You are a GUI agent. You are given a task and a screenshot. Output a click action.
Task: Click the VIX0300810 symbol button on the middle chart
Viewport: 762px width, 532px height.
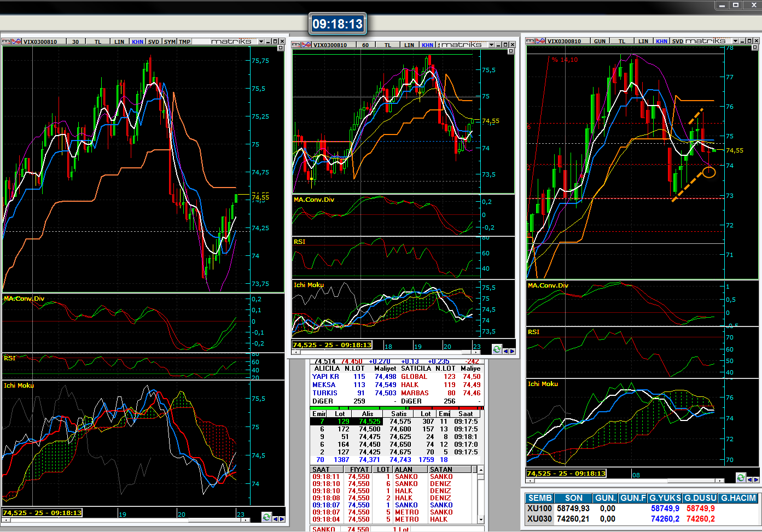(x=330, y=45)
